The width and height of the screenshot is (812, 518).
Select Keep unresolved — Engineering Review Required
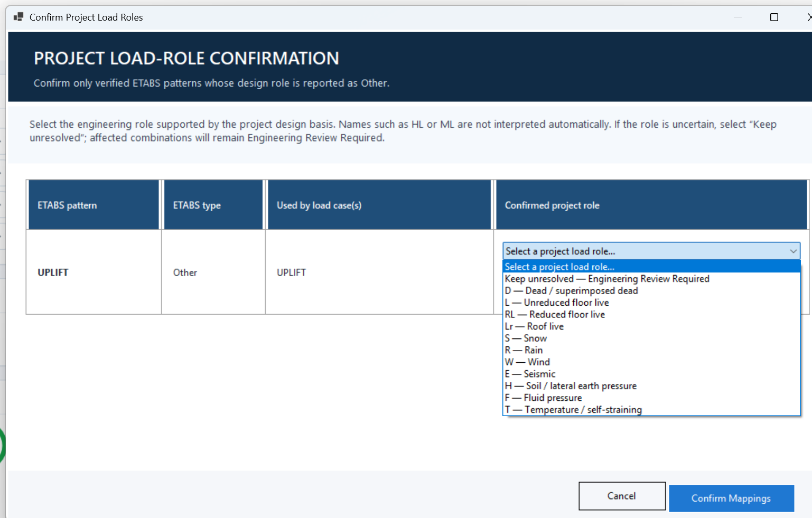click(651, 279)
